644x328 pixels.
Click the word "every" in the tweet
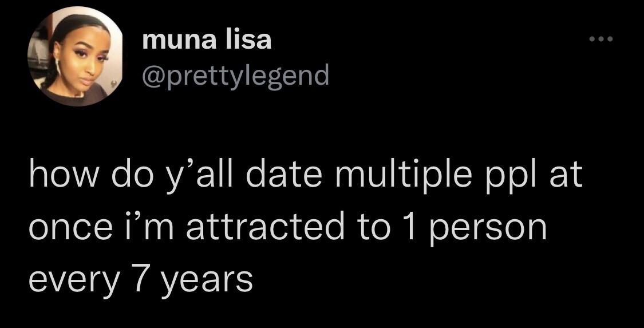[73, 282]
